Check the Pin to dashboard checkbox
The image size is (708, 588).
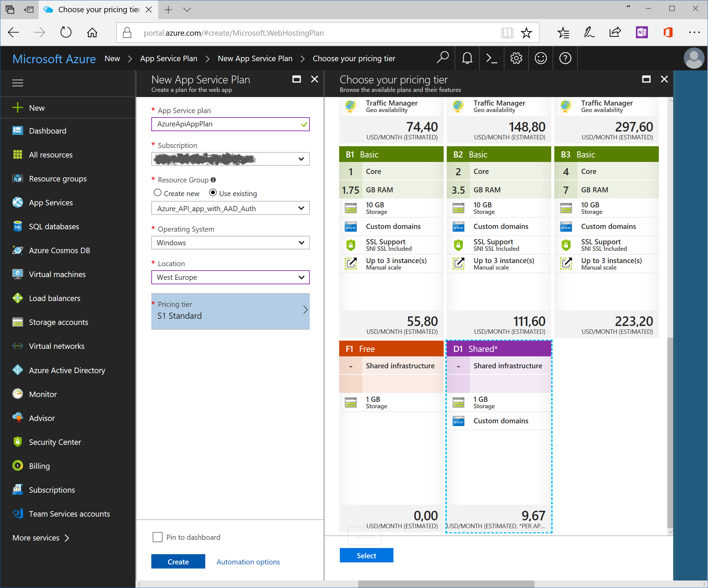[x=157, y=537]
